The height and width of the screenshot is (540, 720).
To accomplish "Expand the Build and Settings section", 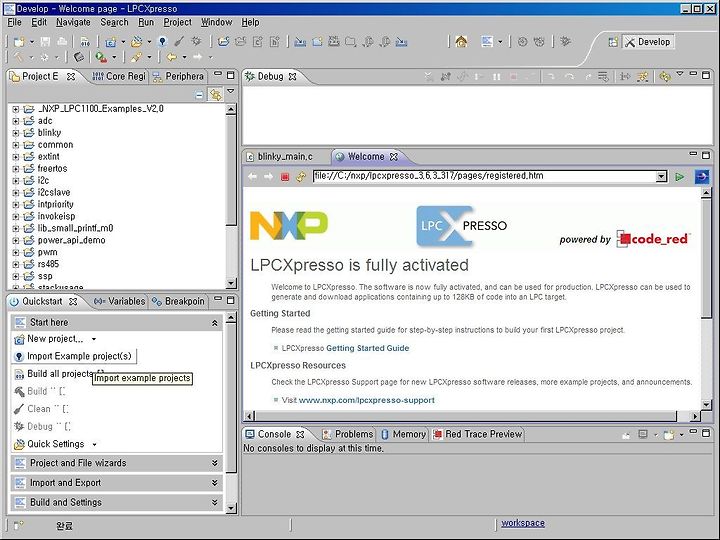I will click(214, 502).
